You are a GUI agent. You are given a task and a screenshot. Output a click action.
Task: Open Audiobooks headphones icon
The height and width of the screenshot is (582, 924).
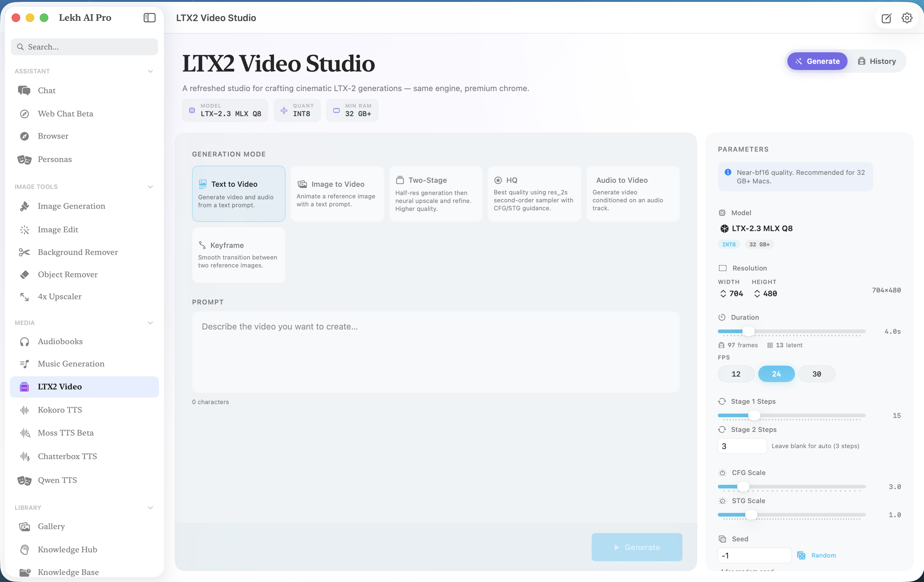(24, 341)
